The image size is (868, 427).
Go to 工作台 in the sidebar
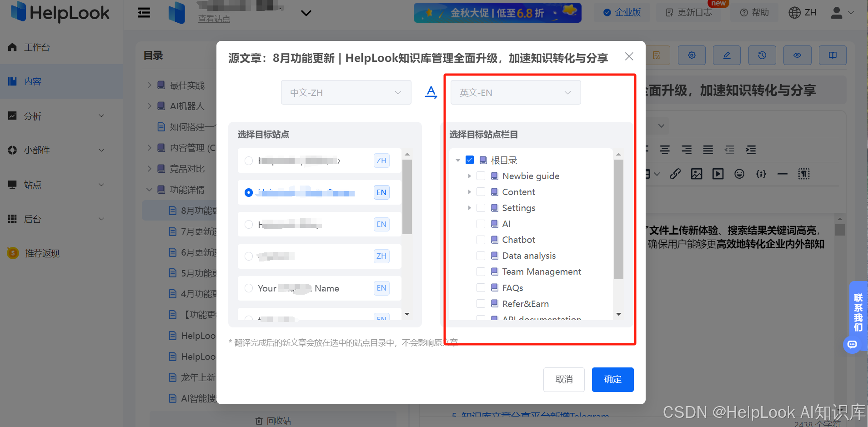tap(61, 47)
